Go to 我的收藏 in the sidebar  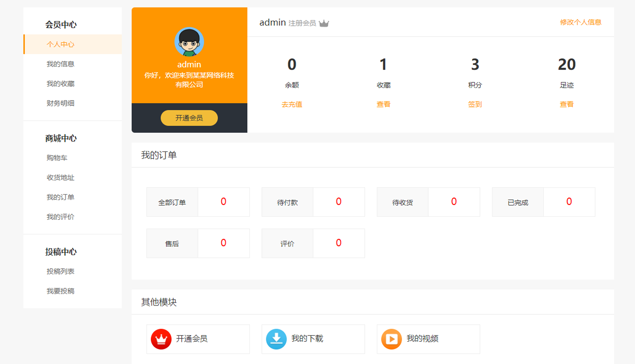[x=60, y=84]
